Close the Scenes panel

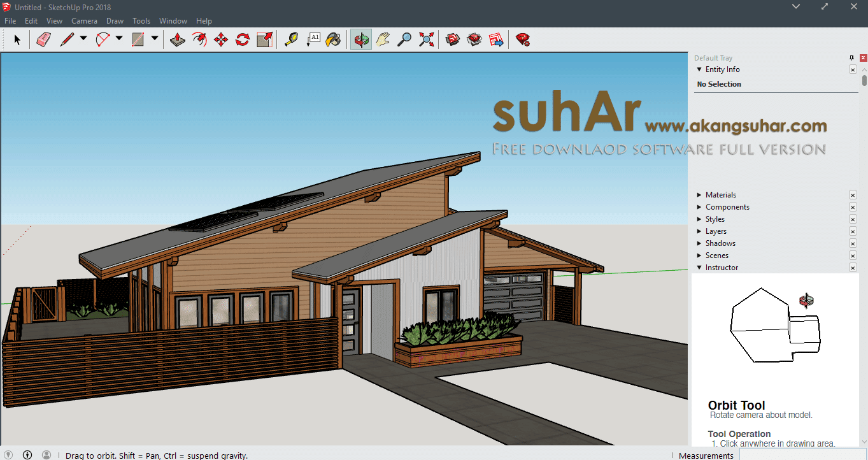point(853,255)
